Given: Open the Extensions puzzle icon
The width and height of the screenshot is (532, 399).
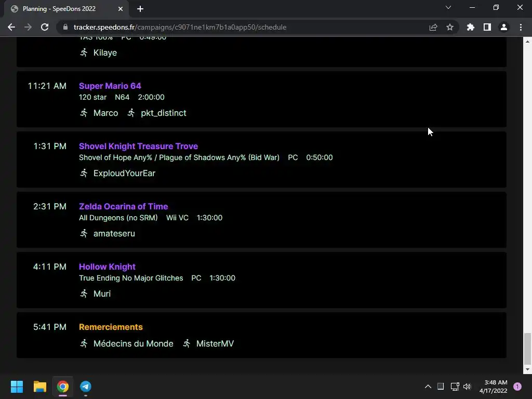Looking at the screenshot, I should coord(471,27).
